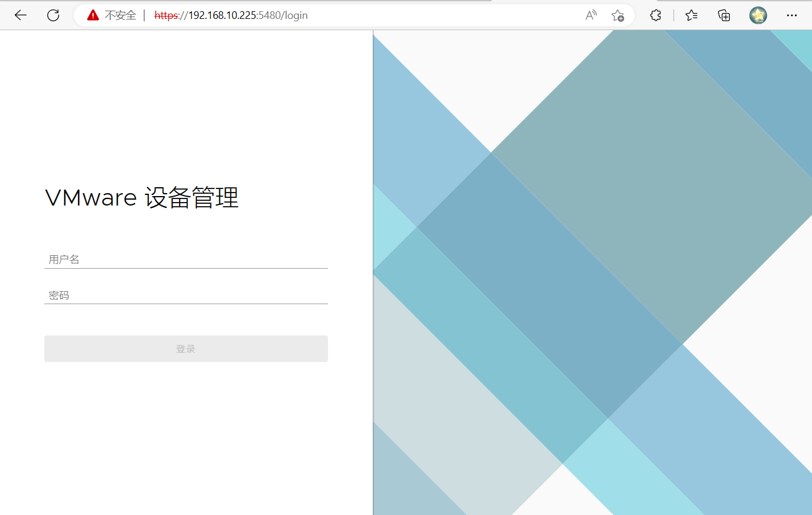The width and height of the screenshot is (812, 515).
Task: Refresh the VMware login page
Action: point(53,15)
